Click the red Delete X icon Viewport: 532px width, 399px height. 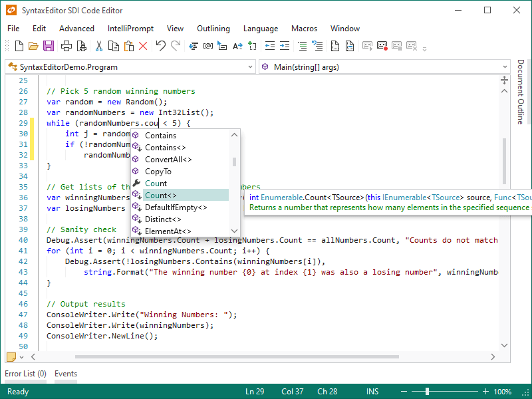click(143, 46)
